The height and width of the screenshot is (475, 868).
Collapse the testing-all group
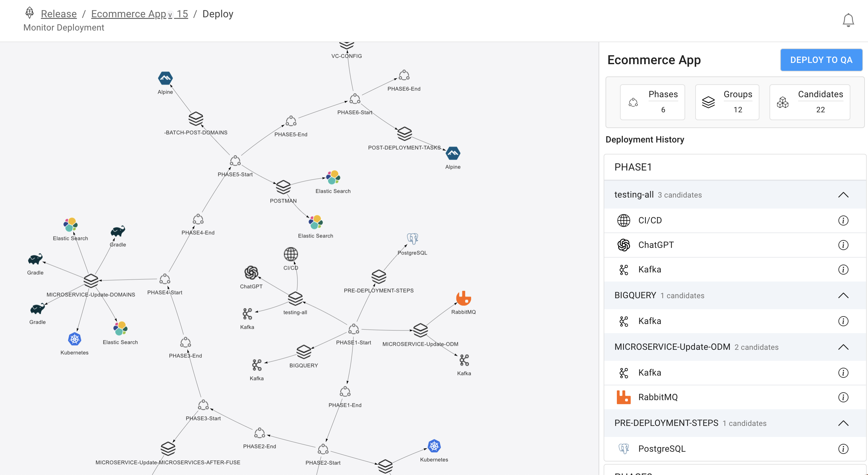(x=843, y=195)
